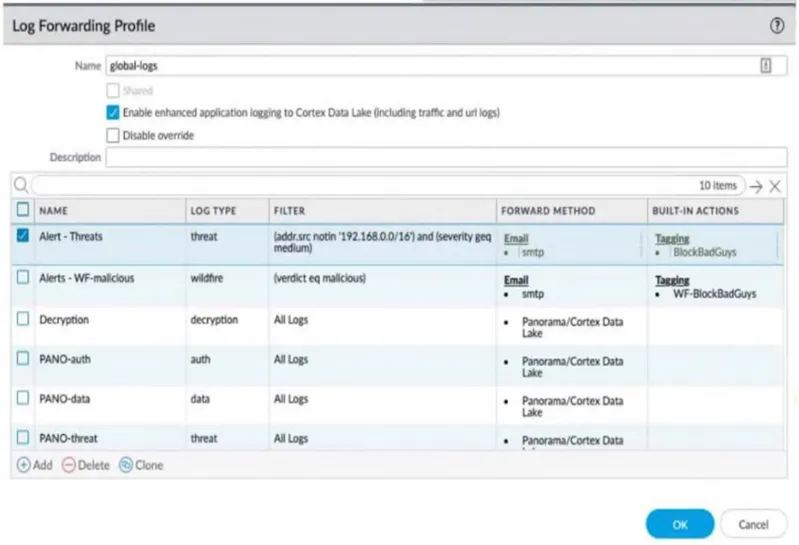Click Tagging link in WF-malicious row
Screen dimensions: 799x545
click(672, 280)
